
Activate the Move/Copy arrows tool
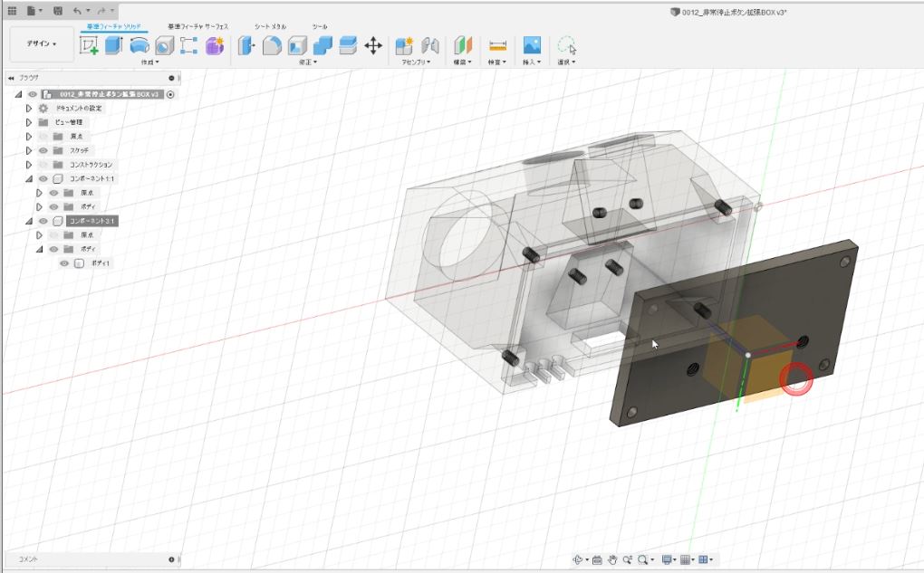click(x=373, y=45)
